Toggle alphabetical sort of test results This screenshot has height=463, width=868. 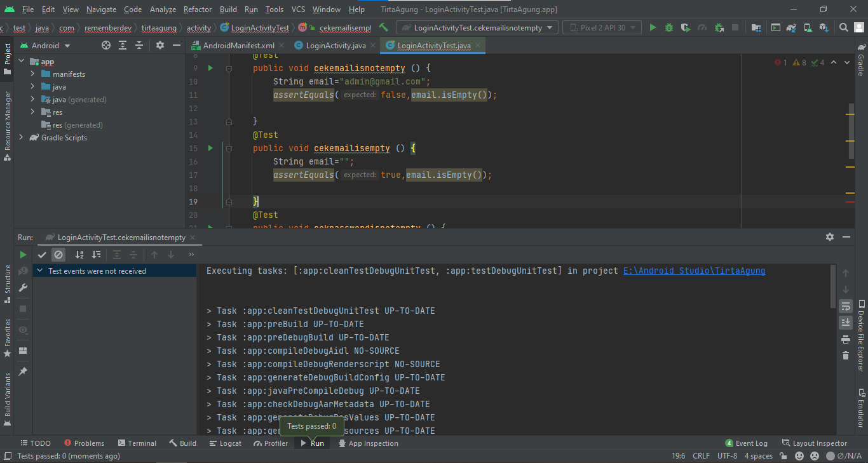(79, 255)
